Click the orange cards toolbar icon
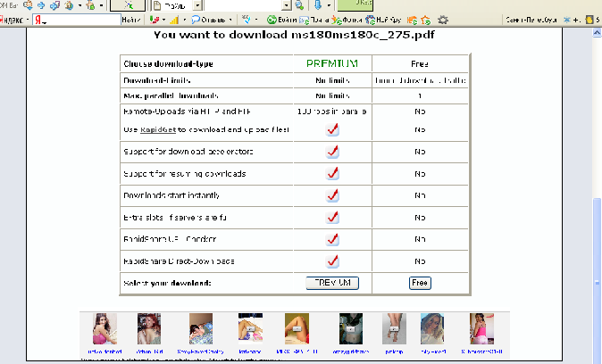Image resolution: width=602 pixels, height=364 pixels. click(x=412, y=20)
